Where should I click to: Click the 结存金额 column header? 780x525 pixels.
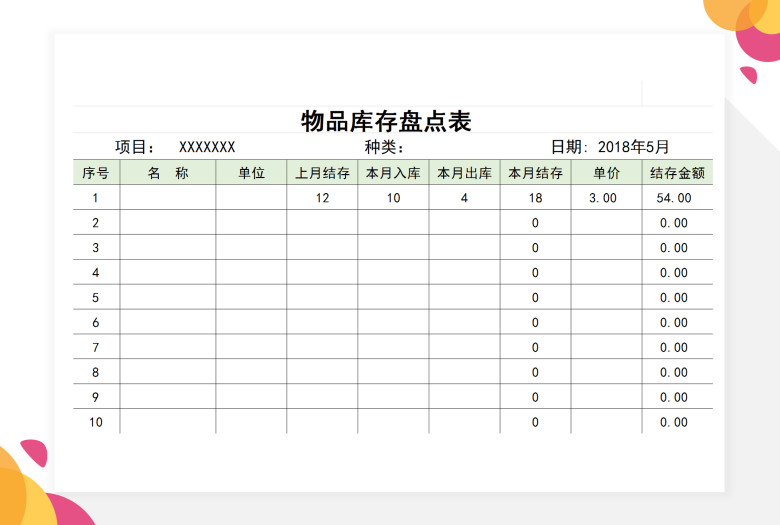pyautogui.click(x=678, y=173)
